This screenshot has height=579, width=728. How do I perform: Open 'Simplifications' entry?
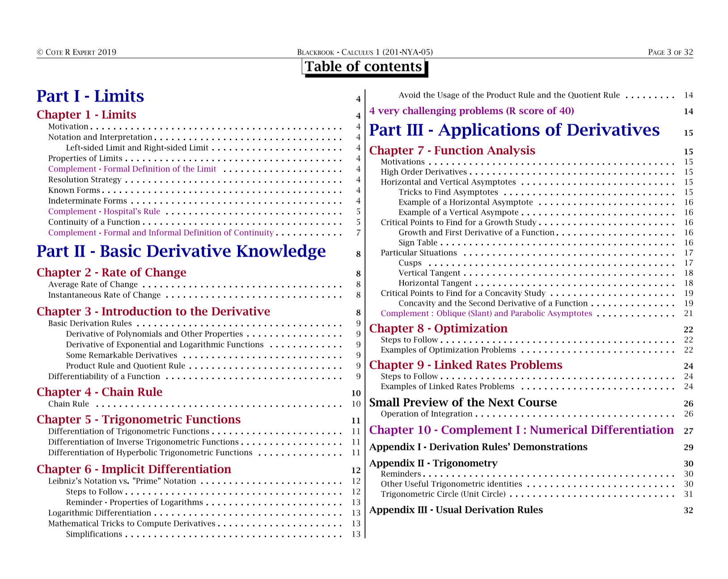(x=94, y=534)
